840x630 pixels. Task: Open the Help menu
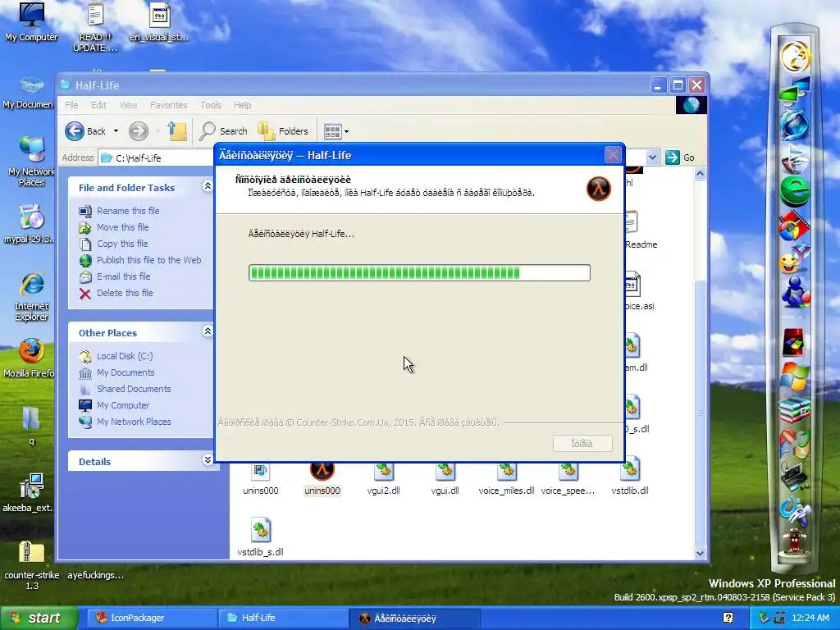[242, 105]
